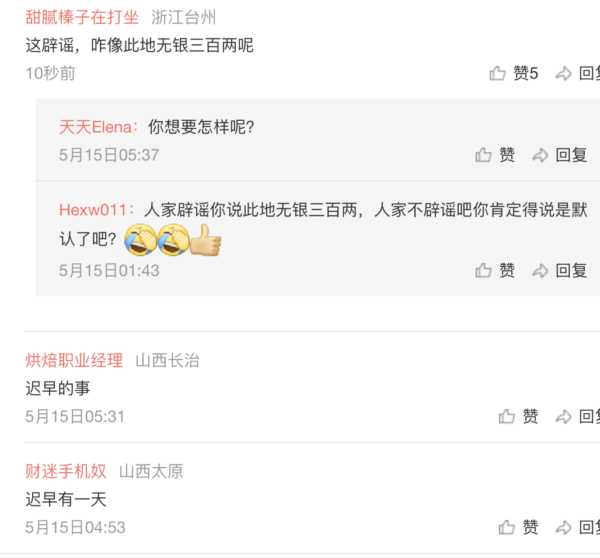Click 赞5 like count on top comment
The image size is (600, 558).
click(x=526, y=73)
